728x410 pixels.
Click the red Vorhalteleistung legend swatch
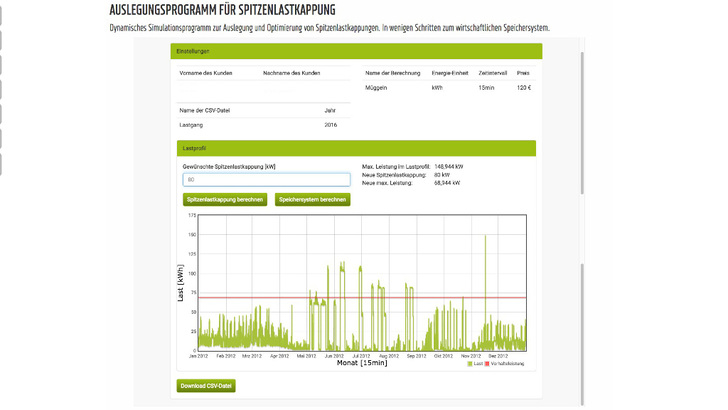click(x=487, y=364)
